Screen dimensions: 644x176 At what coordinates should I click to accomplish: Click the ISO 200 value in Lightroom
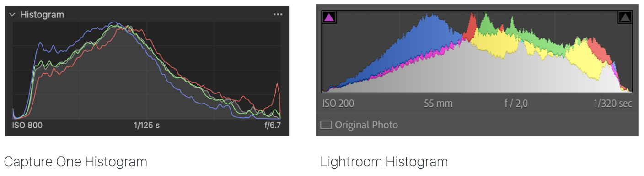coord(338,104)
